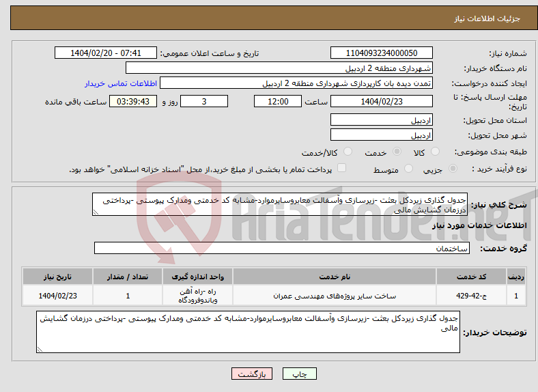Click the تاریخ نیاز column header
Screen dimensions: 538x392
coord(57,277)
